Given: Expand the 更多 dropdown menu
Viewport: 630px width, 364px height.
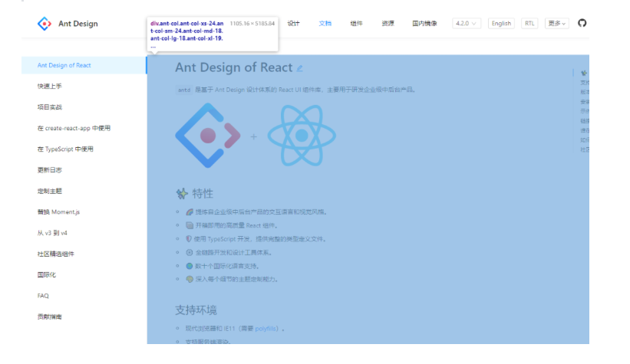Looking at the screenshot, I should [x=557, y=24].
